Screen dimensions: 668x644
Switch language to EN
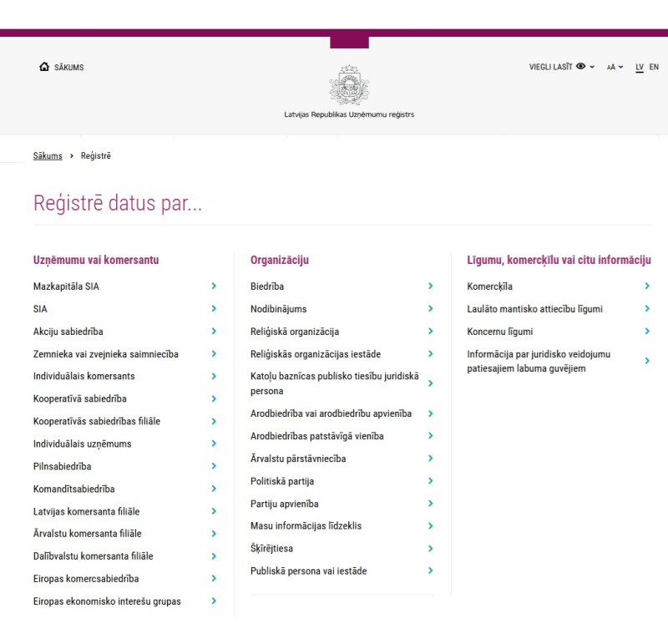click(654, 67)
